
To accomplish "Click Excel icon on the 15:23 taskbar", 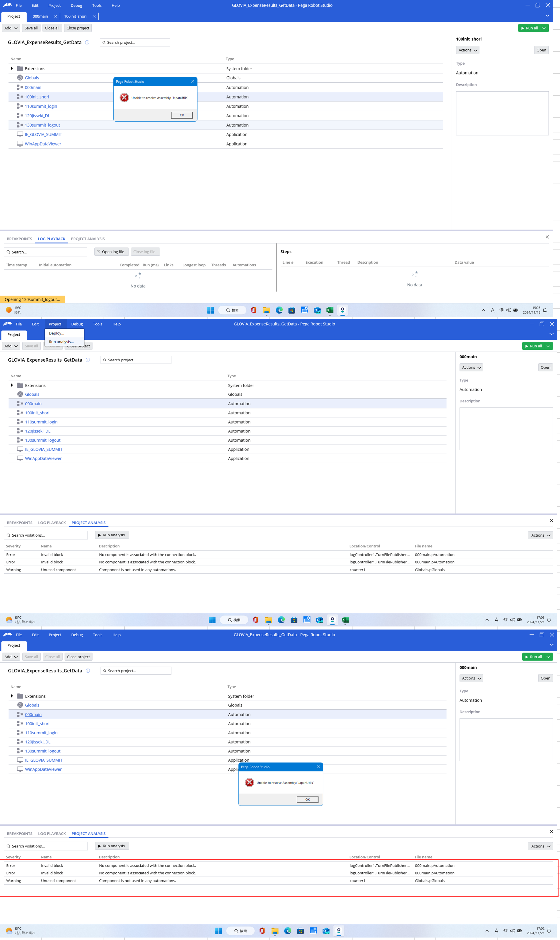I will pos(330,310).
